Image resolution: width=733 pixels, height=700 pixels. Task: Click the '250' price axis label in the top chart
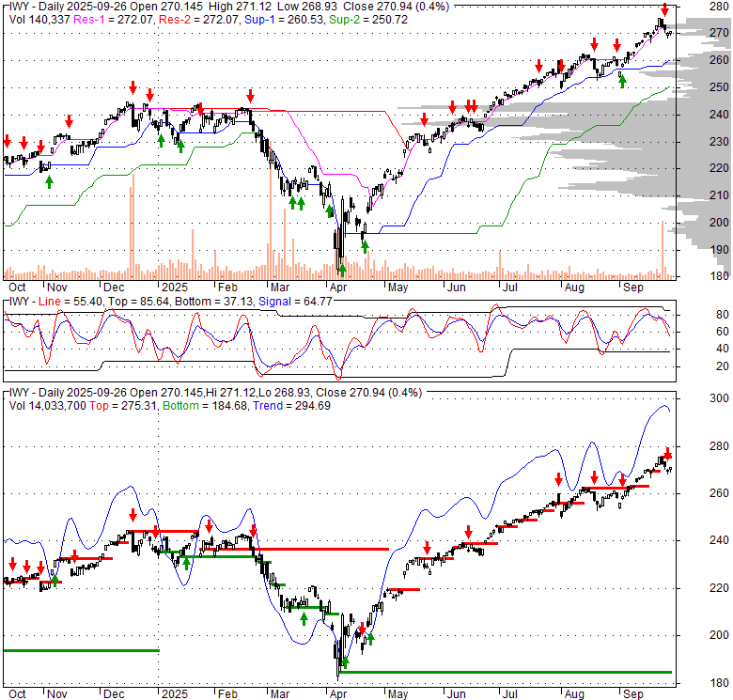point(719,87)
